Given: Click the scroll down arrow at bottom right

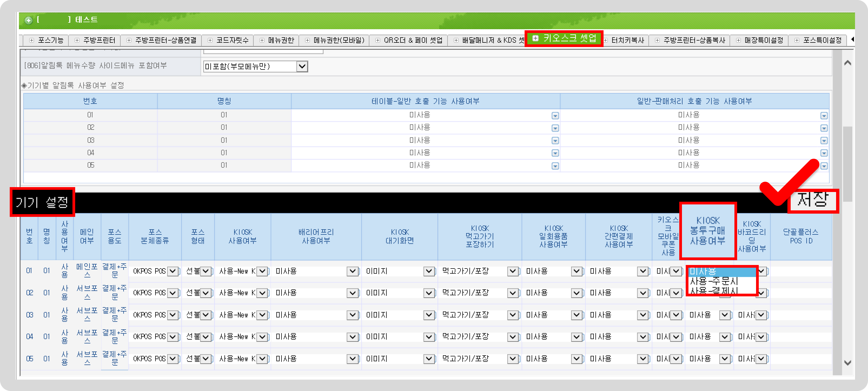Looking at the screenshot, I should coord(847,363).
